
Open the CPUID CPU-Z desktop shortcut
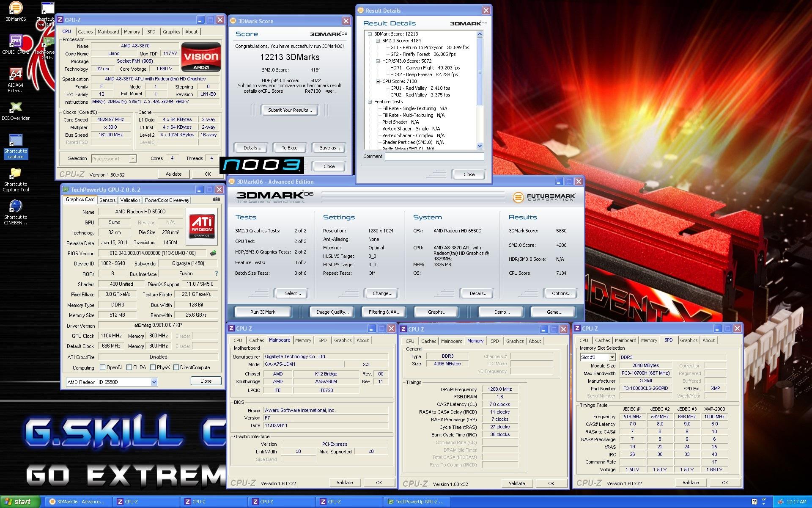click(x=16, y=41)
